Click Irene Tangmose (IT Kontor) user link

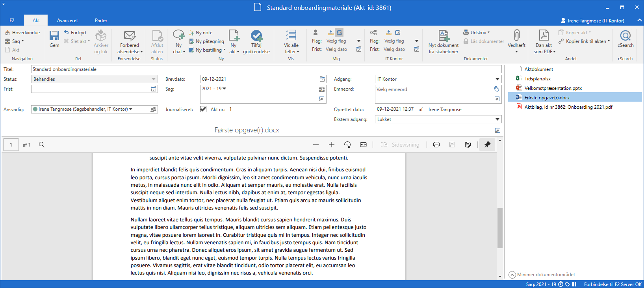click(x=596, y=21)
